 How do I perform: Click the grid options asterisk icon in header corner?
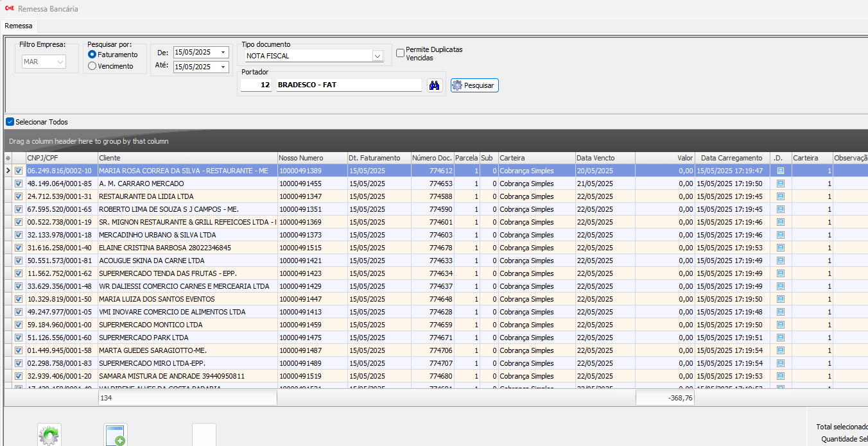[8, 158]
